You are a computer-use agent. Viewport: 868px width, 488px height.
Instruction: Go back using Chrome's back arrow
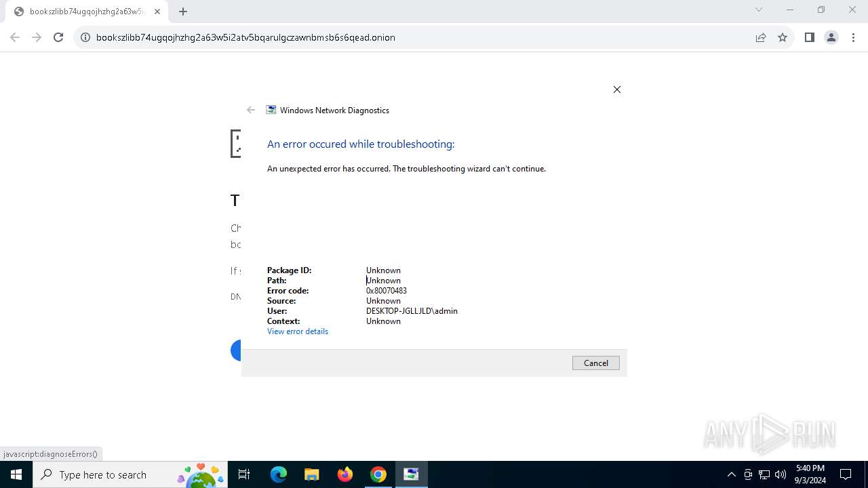coord(15,37)
